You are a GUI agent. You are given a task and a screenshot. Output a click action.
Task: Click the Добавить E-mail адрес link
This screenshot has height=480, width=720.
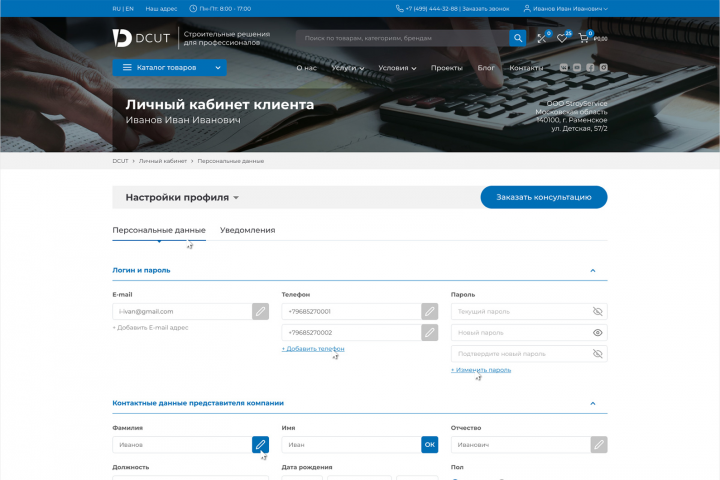pos(150,328)
